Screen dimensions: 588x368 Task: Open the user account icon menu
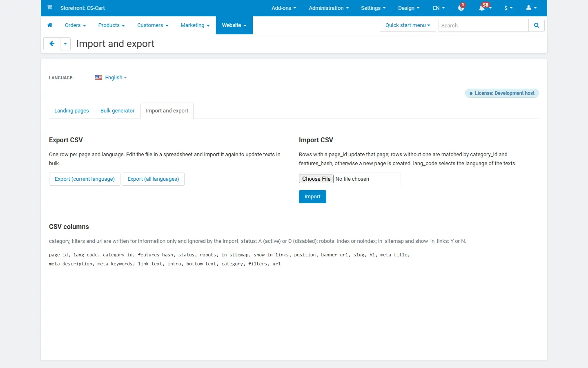coord(532,8)
